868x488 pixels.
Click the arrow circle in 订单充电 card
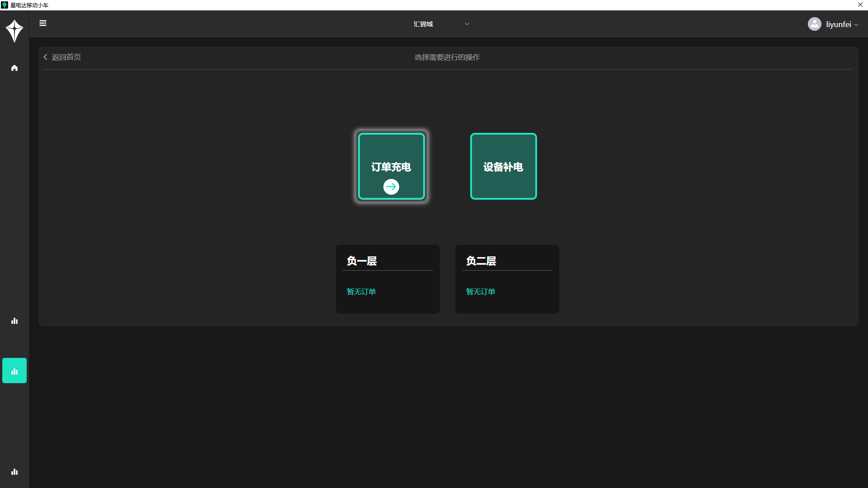(391, 187)
